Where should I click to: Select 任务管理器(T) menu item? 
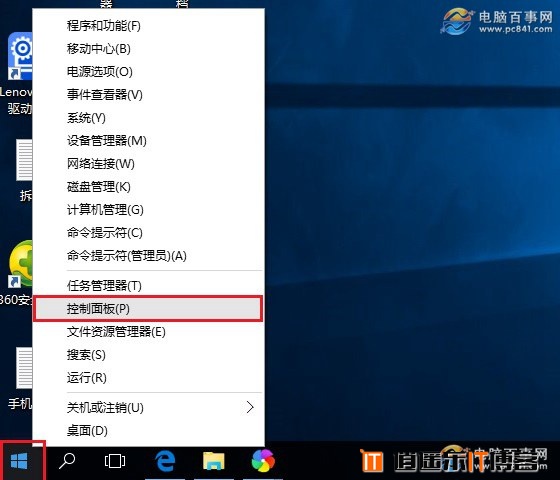coord(148,286)
